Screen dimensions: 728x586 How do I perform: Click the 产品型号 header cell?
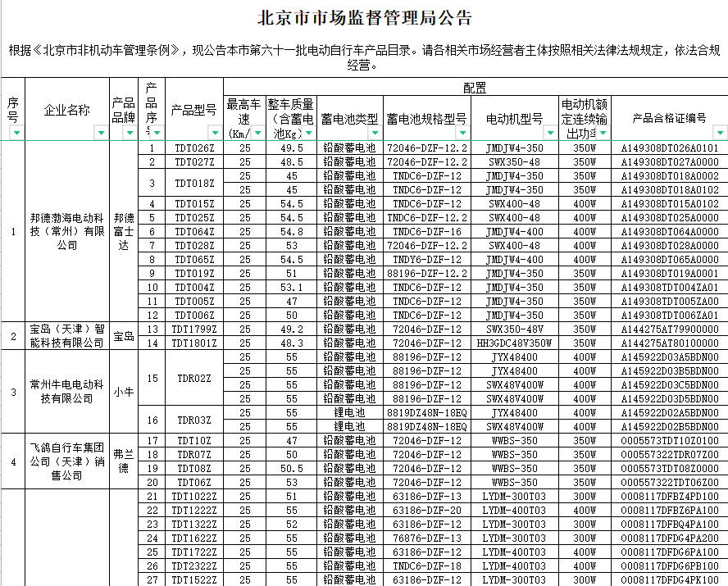tap(193, 110)
